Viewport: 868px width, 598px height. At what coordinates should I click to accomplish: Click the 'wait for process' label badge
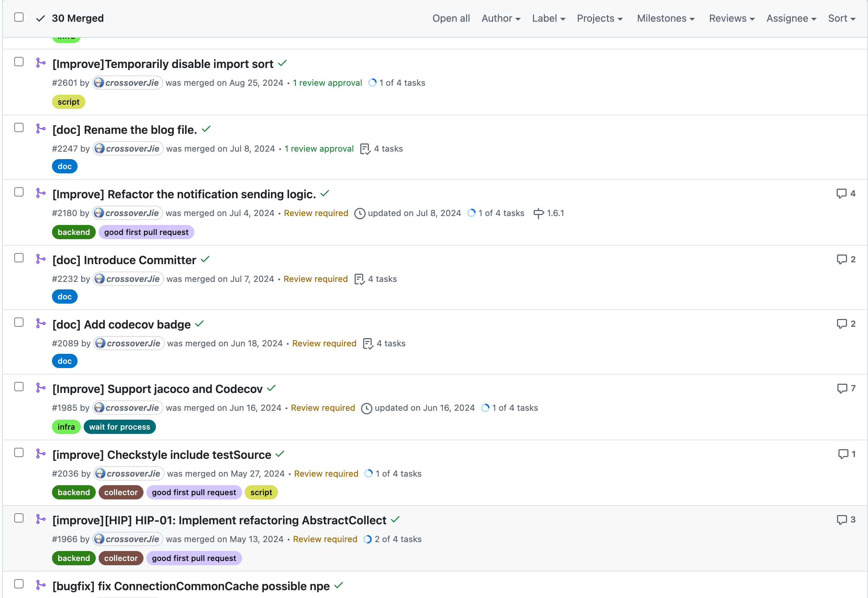[120, 427]
